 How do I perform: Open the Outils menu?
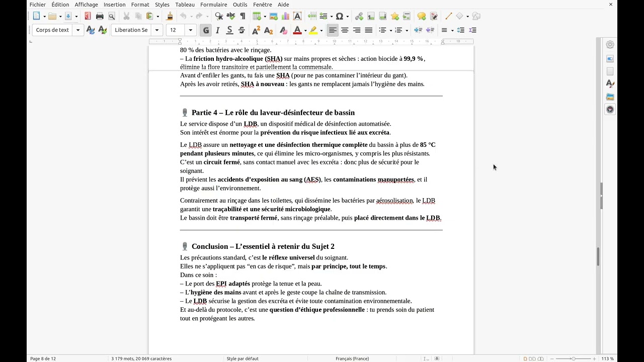240,5
